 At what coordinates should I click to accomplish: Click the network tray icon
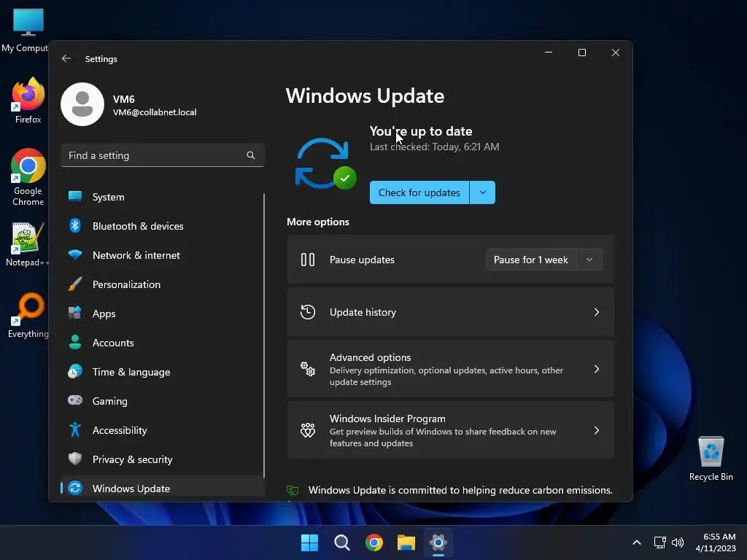click(659, 542)
